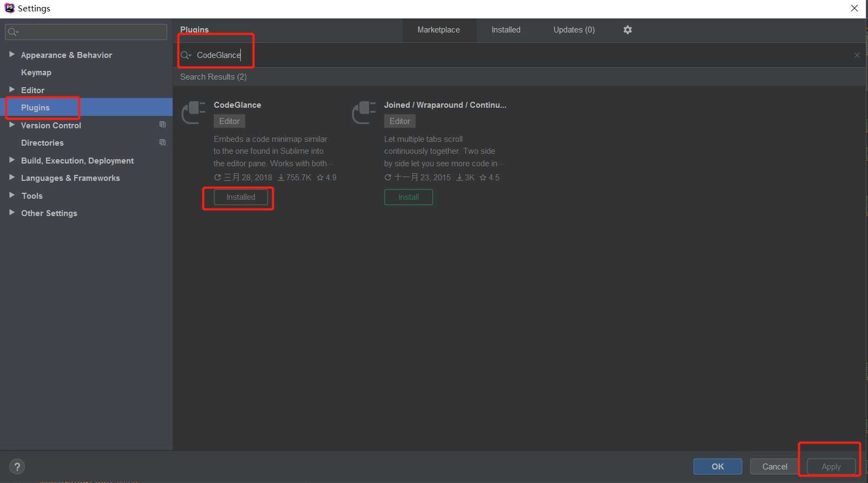Open search options via plugin search magnifier icon
Image resolution: width=868 pixels, height=483 pixels.
[x=186, y=55]
